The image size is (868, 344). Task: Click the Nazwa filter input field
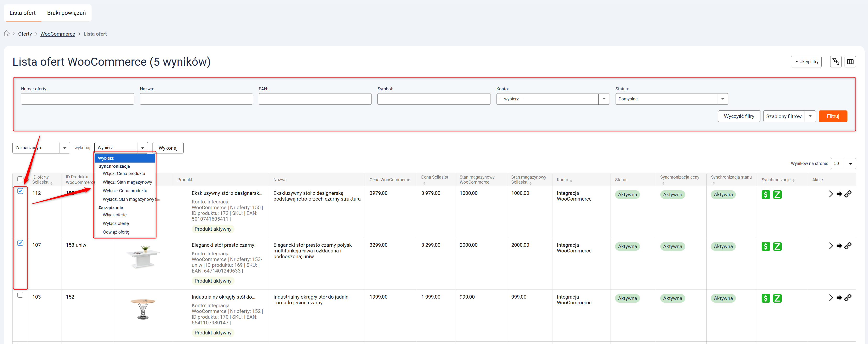(x=196, y=99)
